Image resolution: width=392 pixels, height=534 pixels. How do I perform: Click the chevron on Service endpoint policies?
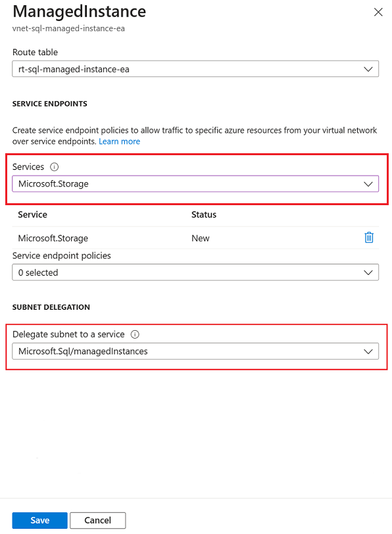pos(368,272)
